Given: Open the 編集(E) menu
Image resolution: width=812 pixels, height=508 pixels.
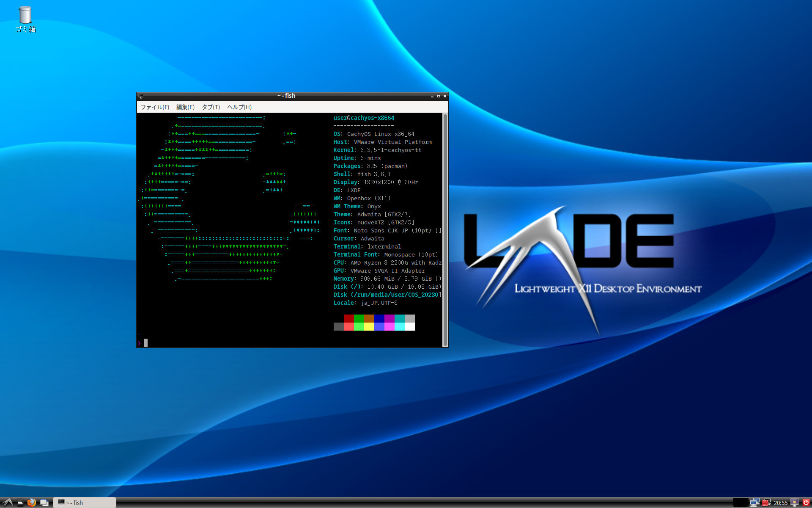Looking at the screenshot, I should coord(185,107).
